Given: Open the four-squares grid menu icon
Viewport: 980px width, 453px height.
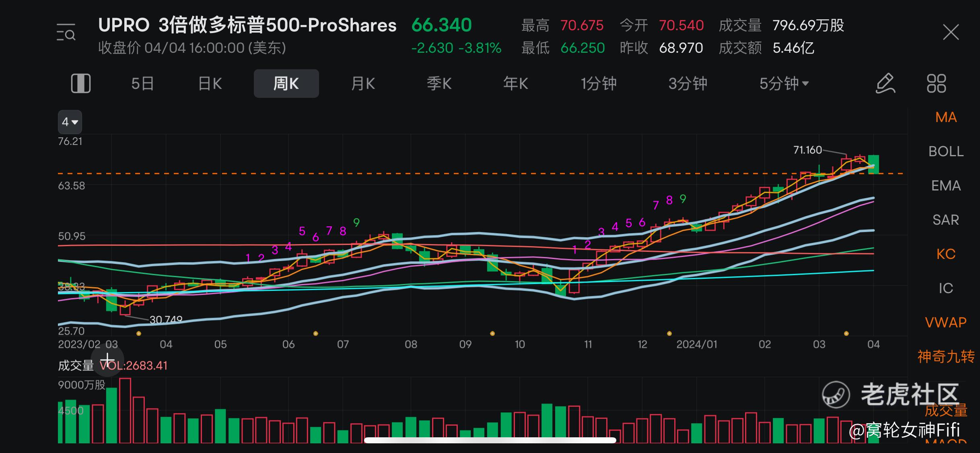Looking at the screenshot, I should (936, 84).
